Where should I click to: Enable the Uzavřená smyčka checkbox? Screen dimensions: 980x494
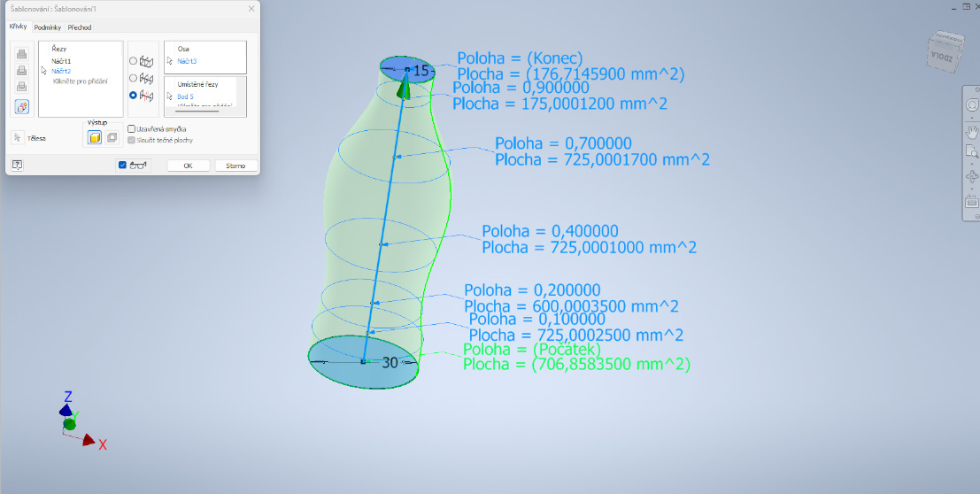point(132,128)
